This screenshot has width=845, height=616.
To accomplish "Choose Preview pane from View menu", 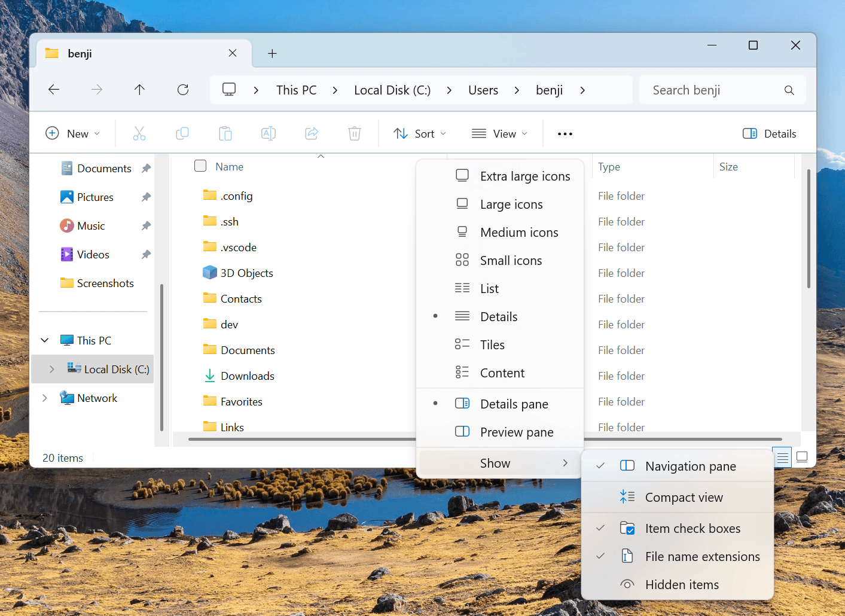I will tap(517, 432).
